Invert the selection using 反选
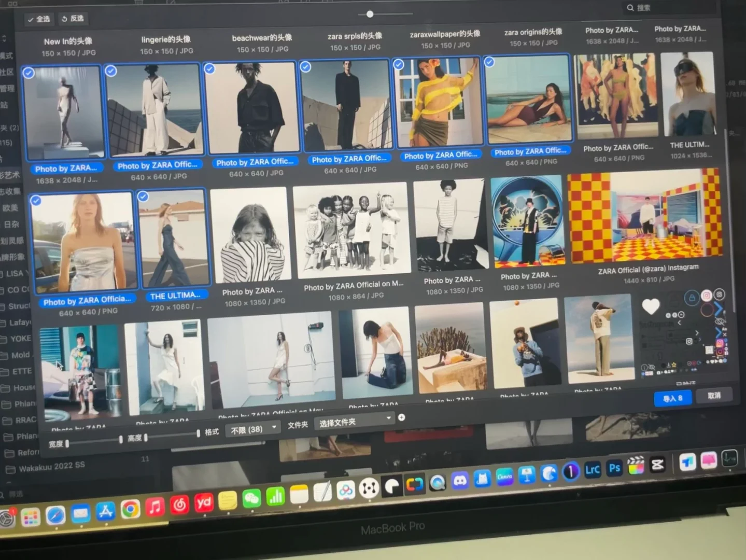 73,19
